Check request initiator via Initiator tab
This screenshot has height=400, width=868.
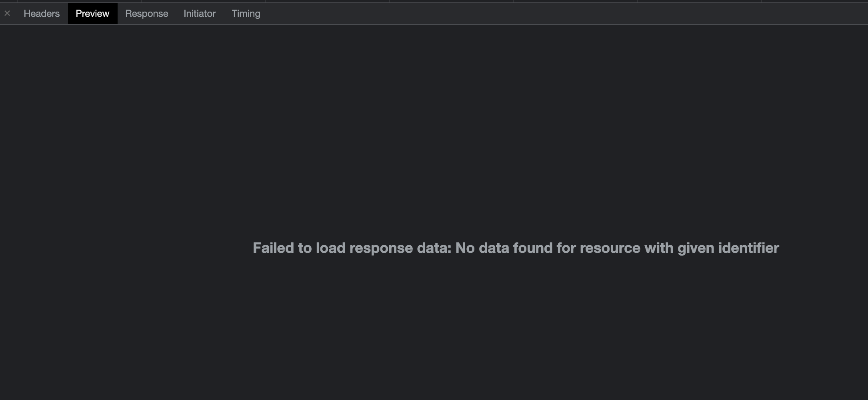199,13
